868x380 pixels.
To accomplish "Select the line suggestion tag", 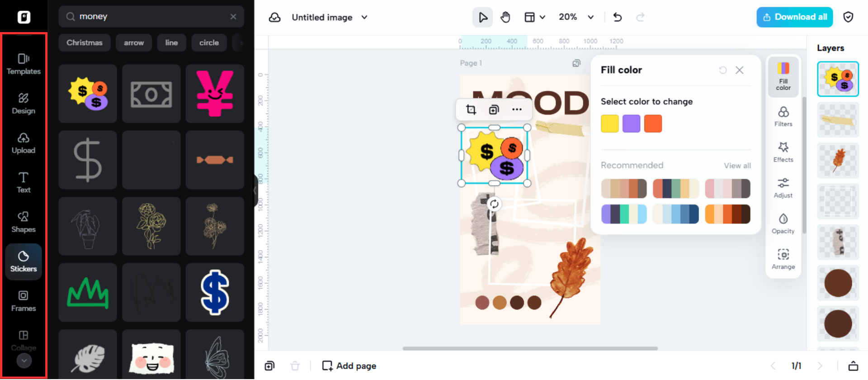I will tap(171, 43).
